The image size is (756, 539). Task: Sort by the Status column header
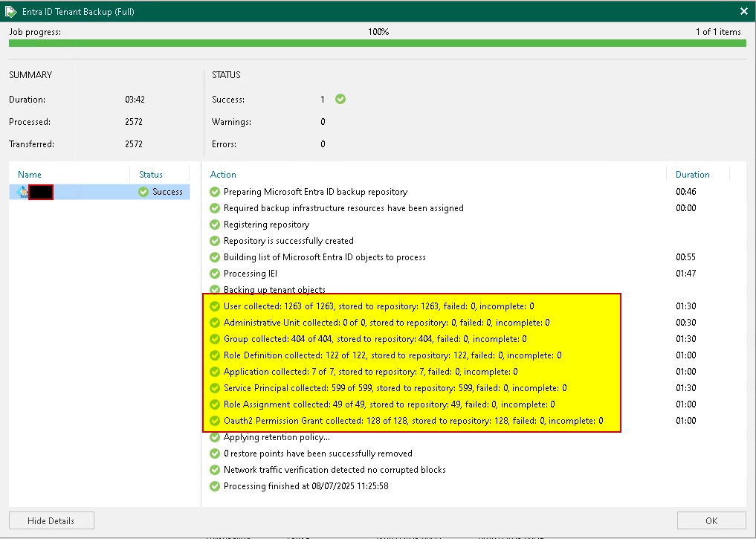[151, 175]
